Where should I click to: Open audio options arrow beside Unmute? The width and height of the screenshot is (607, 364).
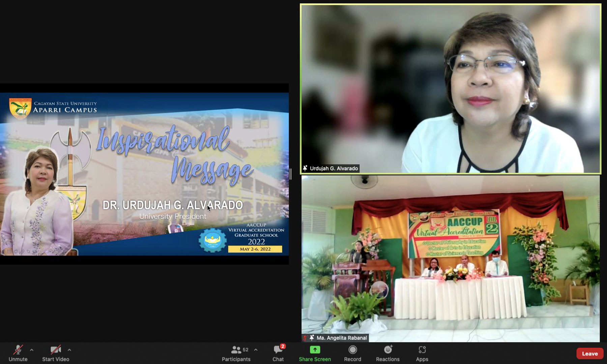[x=32, y=350]
